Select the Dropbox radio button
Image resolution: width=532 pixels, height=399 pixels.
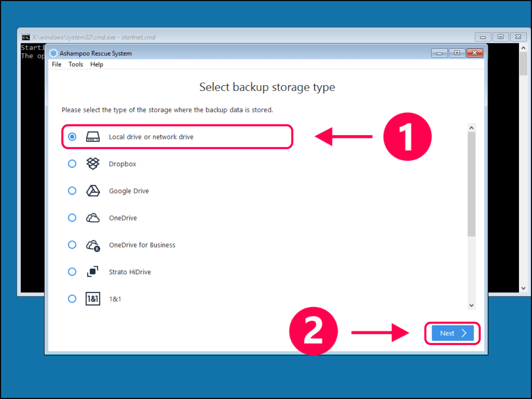pyautogui.click(x=72, y=164)
